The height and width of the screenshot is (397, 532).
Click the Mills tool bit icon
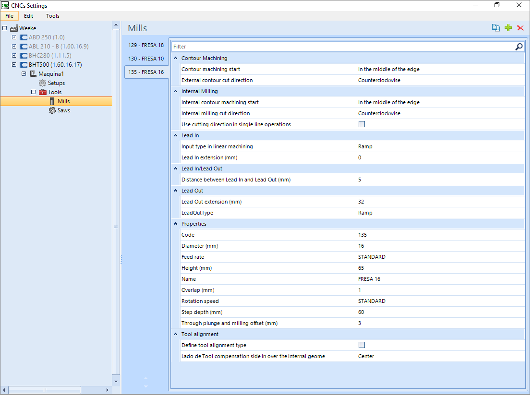(x=52, y=101)
